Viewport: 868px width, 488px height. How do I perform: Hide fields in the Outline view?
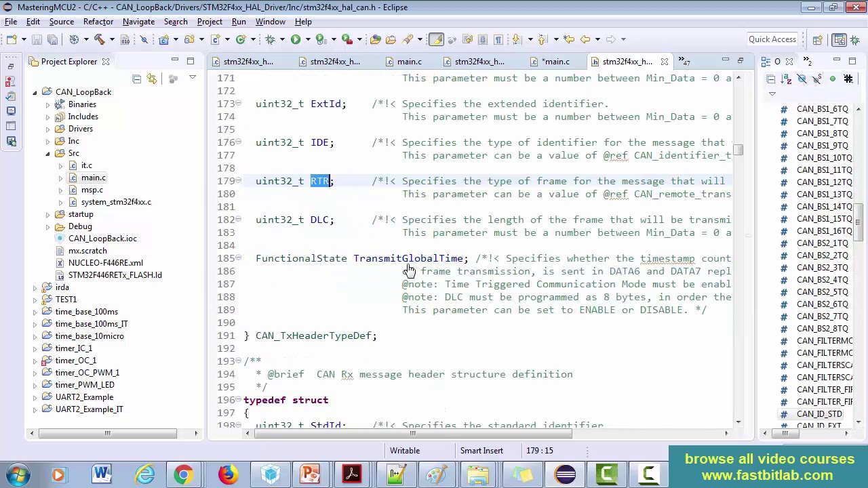pyautogui.click(x=802, y=79)
